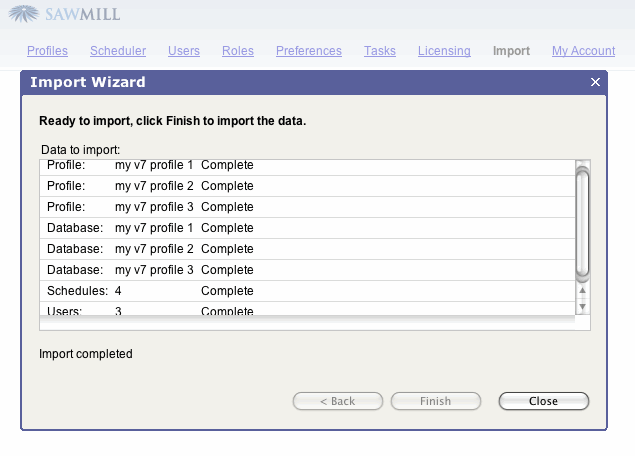The width and height of the screenshot is (635, 456).
Task: Click the disabled Finish button
Action: pyautogui.click(x=435, y=401)
